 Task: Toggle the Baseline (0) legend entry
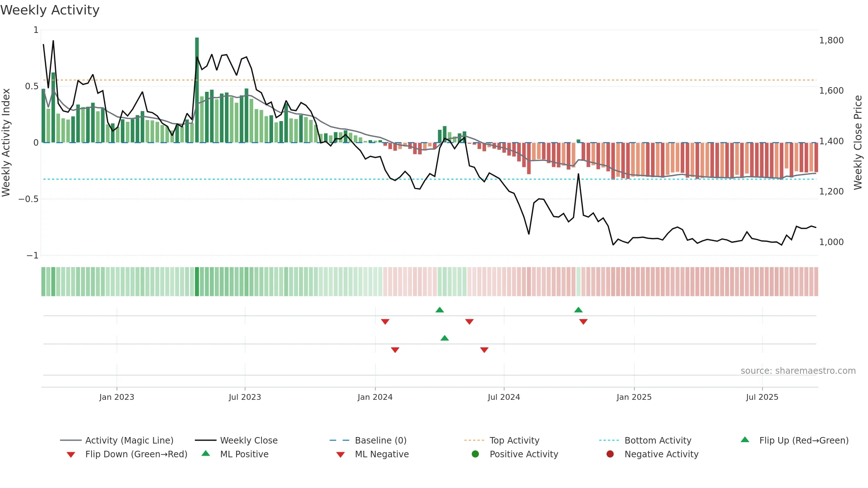tap(368, 440)
